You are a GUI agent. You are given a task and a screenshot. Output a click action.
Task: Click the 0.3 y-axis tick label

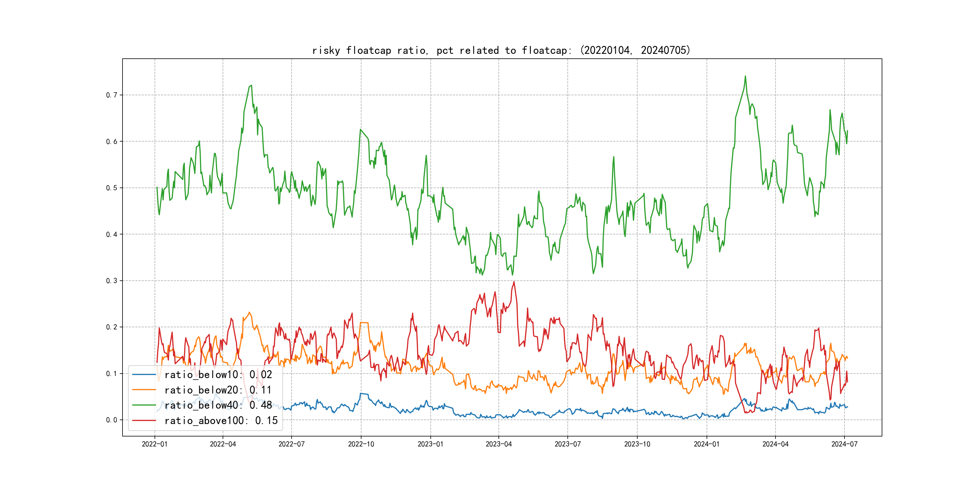(112, 281)
